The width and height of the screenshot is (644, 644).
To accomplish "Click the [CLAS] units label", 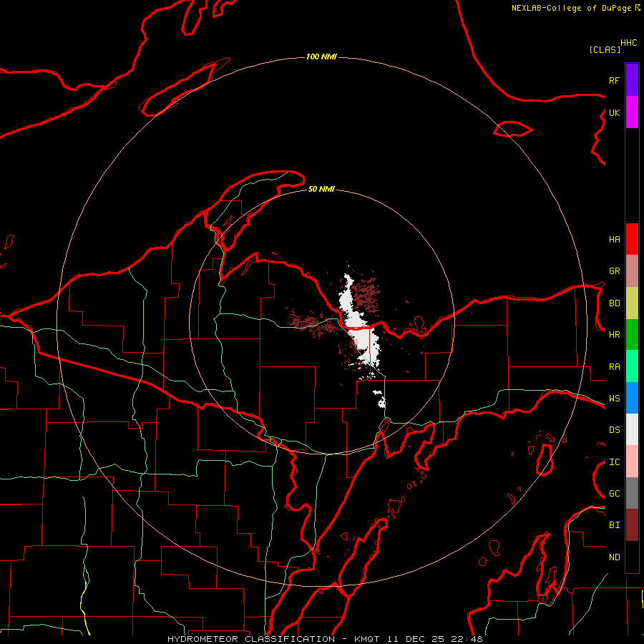I will 605,49.
